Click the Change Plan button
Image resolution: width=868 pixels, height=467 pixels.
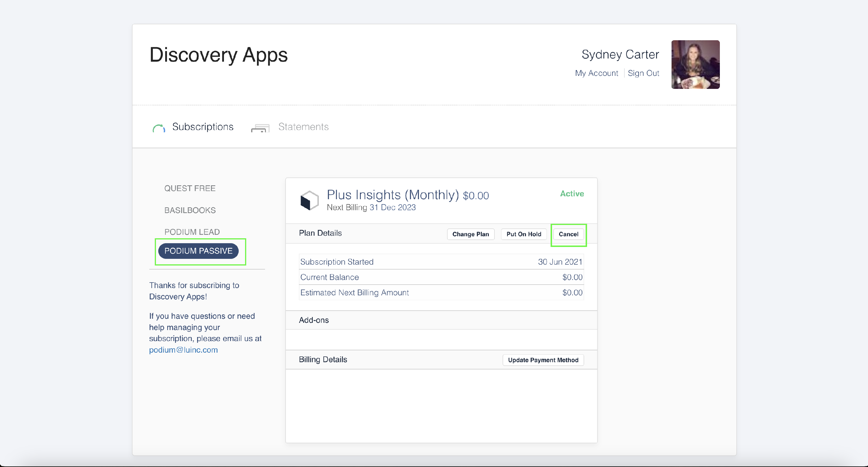[470, 234]
